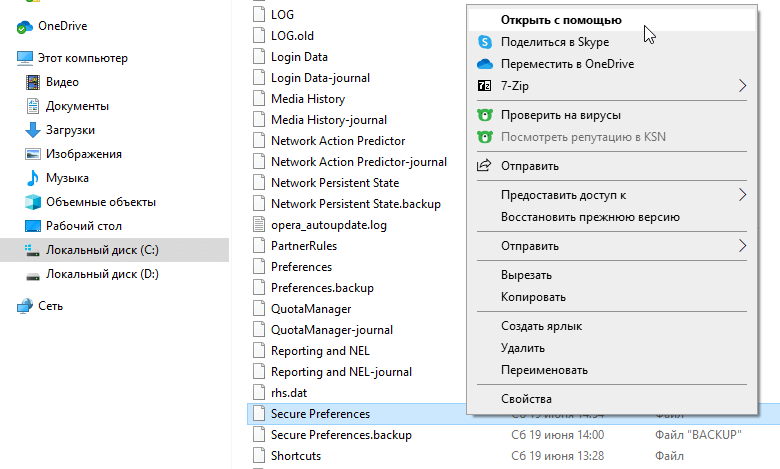Select Свойства in the context menu
Viewport: 780px width, 469px height.
[526, 399]
